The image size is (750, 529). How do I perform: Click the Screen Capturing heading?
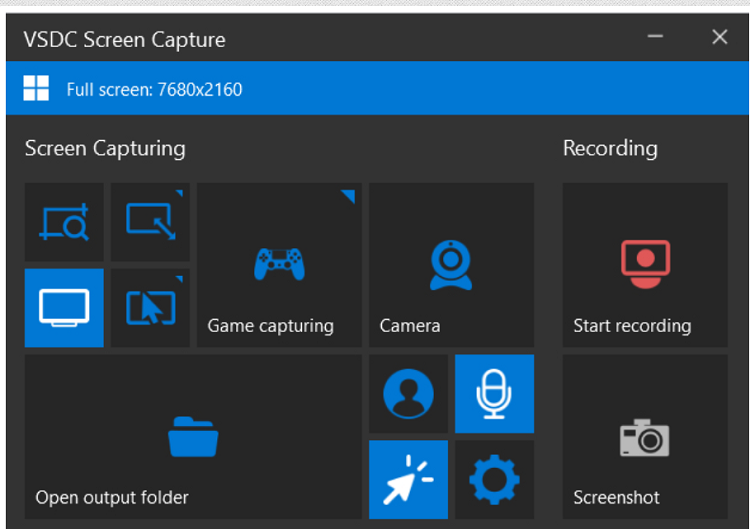coord(105,148)
